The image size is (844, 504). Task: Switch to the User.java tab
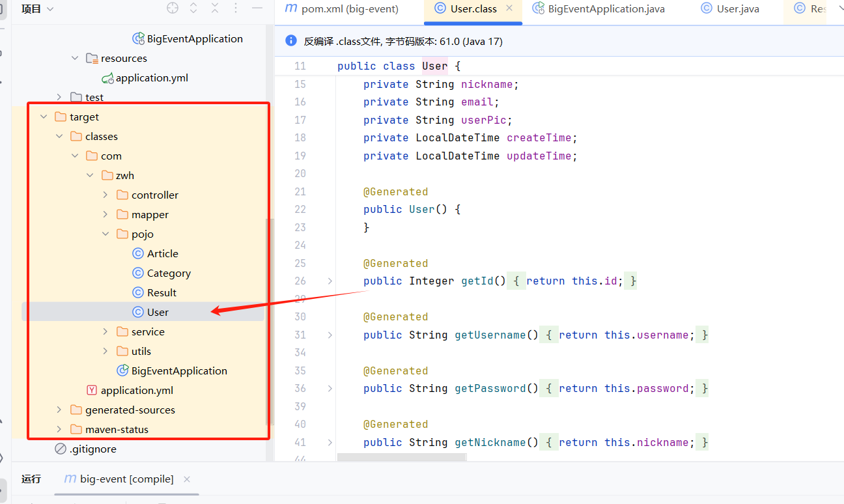tap(729, 8)
